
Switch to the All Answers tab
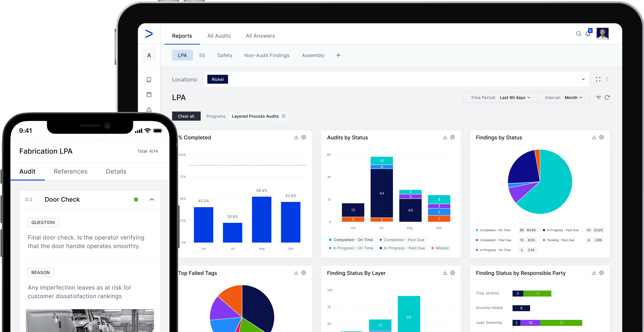click(260, 36)
